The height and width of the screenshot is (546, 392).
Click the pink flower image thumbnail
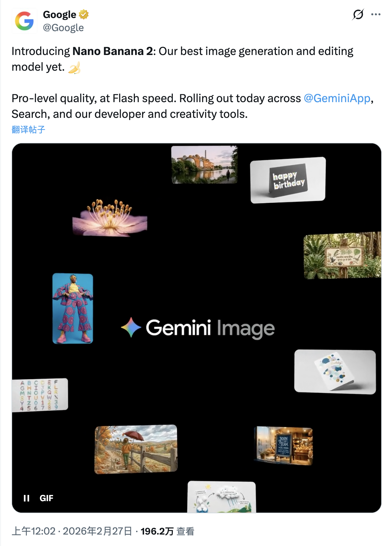[110, 218]
